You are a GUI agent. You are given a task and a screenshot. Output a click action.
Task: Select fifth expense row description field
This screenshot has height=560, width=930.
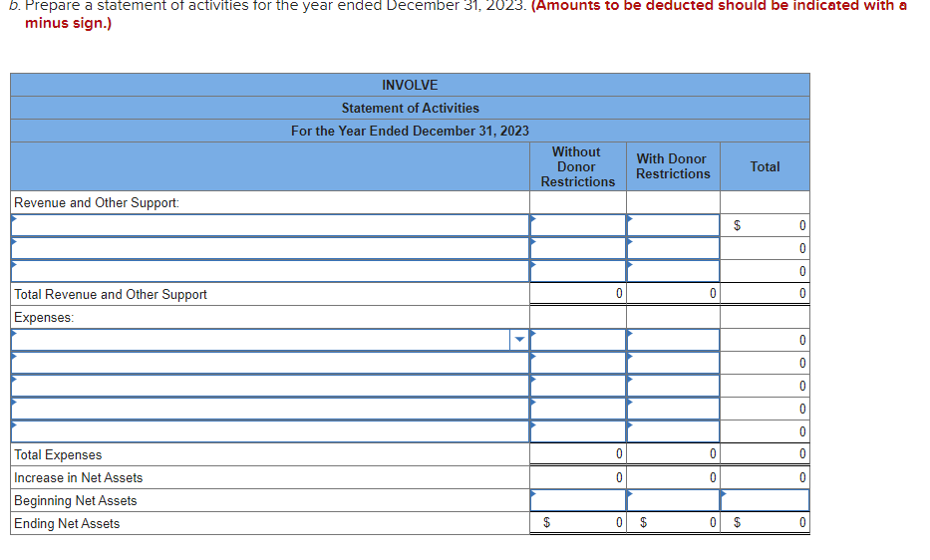coord(270,431)
